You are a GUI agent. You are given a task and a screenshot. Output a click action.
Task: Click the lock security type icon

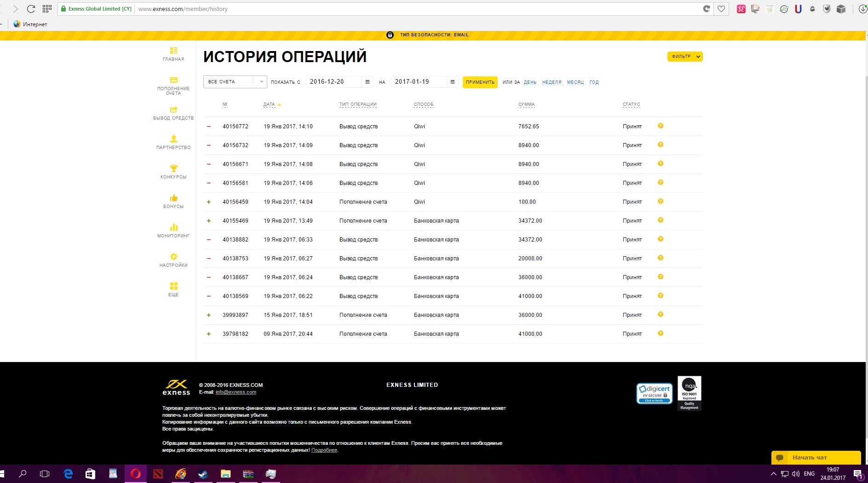tap(390, 35)
